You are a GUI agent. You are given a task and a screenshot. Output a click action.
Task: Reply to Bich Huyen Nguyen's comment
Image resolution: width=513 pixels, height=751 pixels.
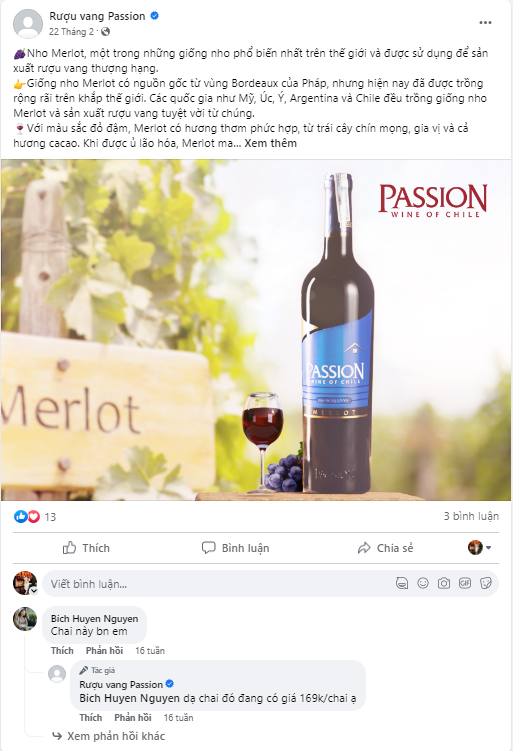pos(104,650)
